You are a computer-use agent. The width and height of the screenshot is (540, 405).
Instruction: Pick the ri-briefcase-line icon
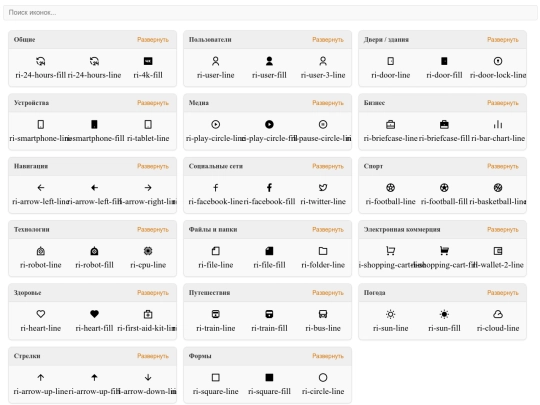tap(391, 124)
